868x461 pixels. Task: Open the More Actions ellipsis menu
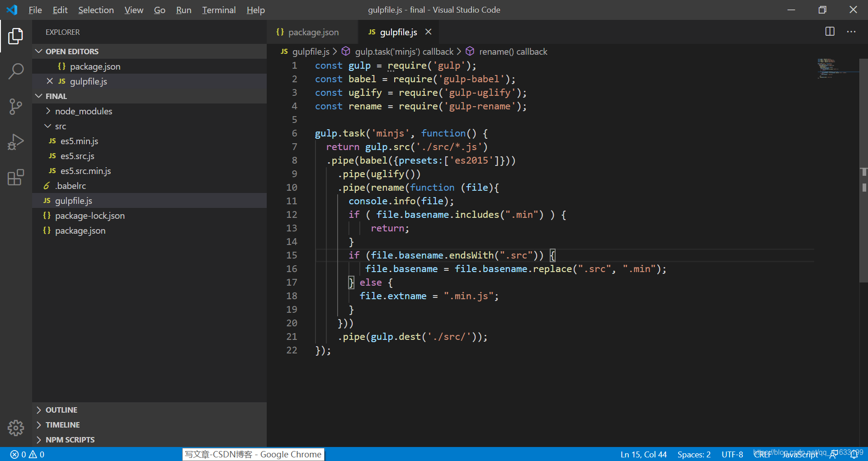(852, 32)
